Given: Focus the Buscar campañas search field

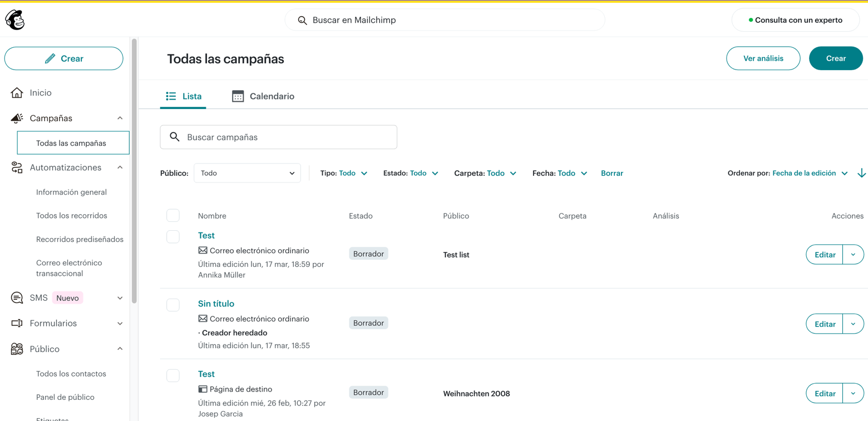Looking at the screenshot, I should click(278, 137).
